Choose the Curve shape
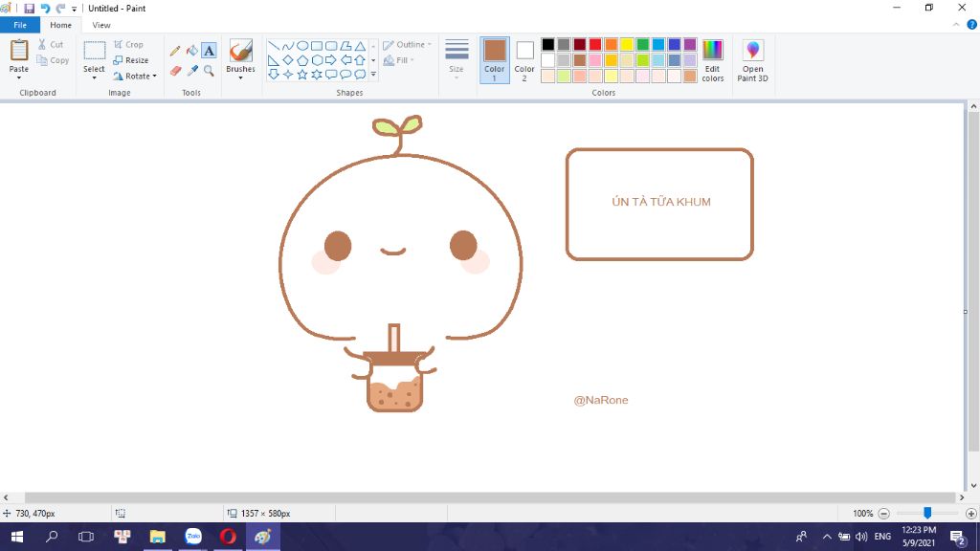 coord(287,46)
